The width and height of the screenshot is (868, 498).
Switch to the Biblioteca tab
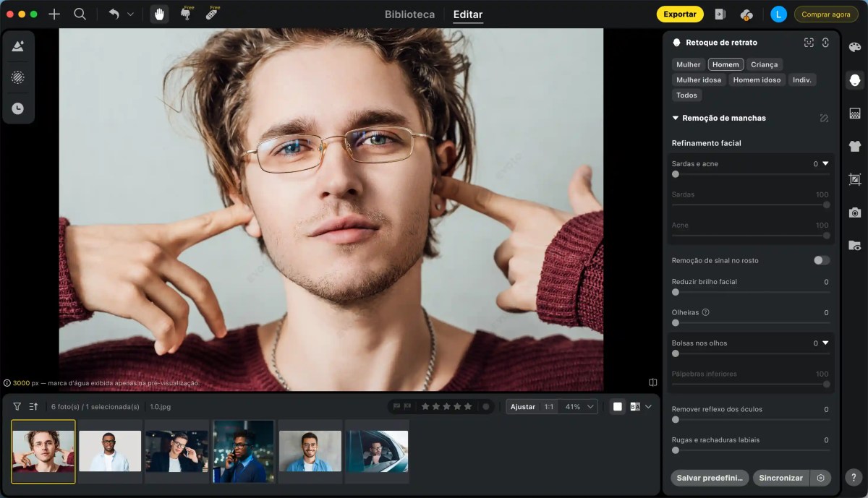409,14
